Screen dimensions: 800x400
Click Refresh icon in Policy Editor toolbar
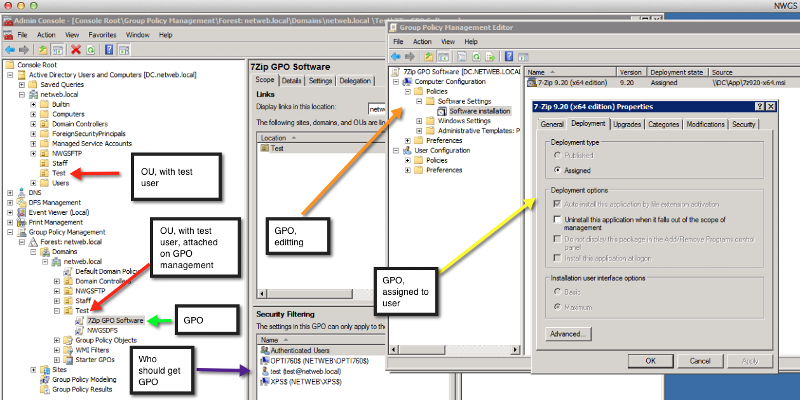(476, 56)
